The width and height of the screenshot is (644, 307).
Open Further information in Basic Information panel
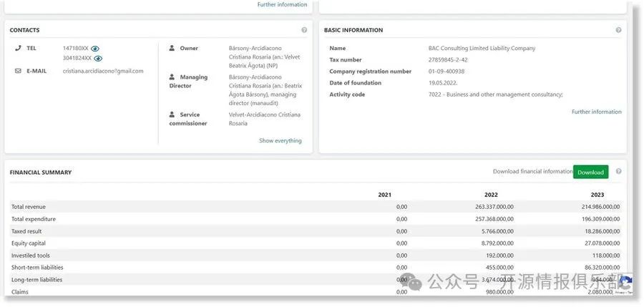596,112
